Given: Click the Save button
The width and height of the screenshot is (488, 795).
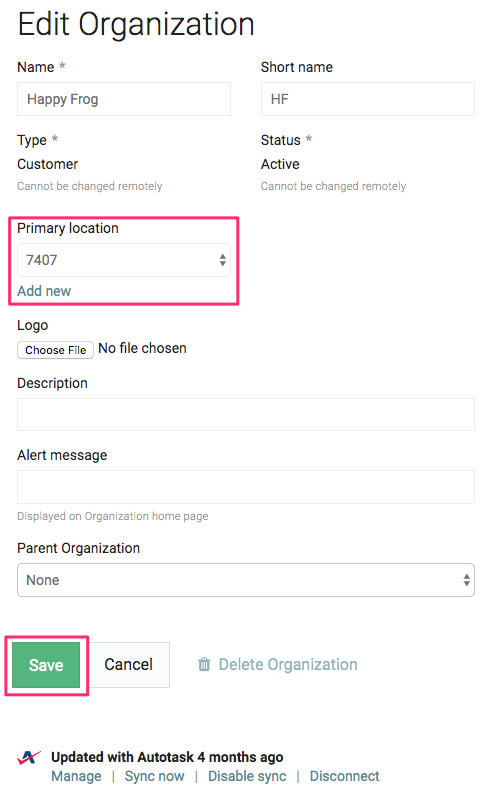Looking at the screenshot, I should point(46,665).
